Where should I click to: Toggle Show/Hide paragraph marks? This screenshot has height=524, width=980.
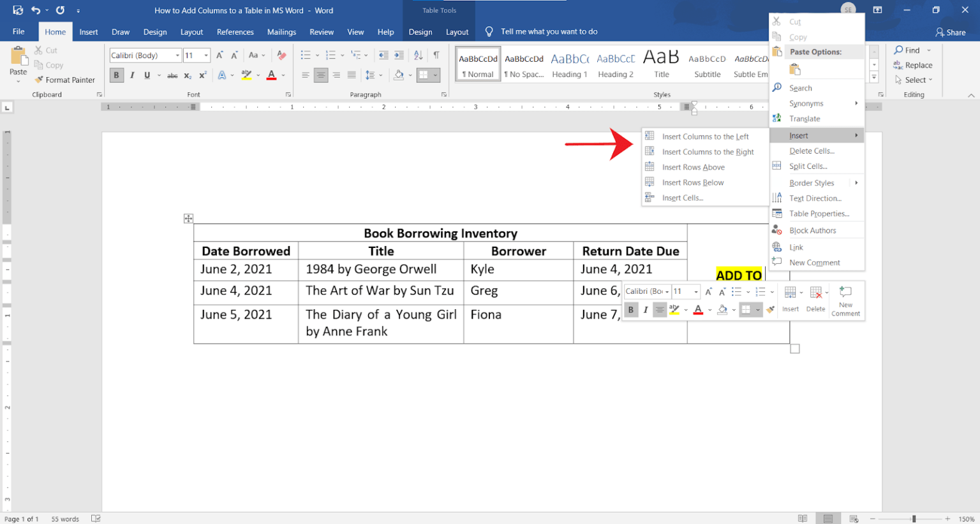[x=436, y=55]
